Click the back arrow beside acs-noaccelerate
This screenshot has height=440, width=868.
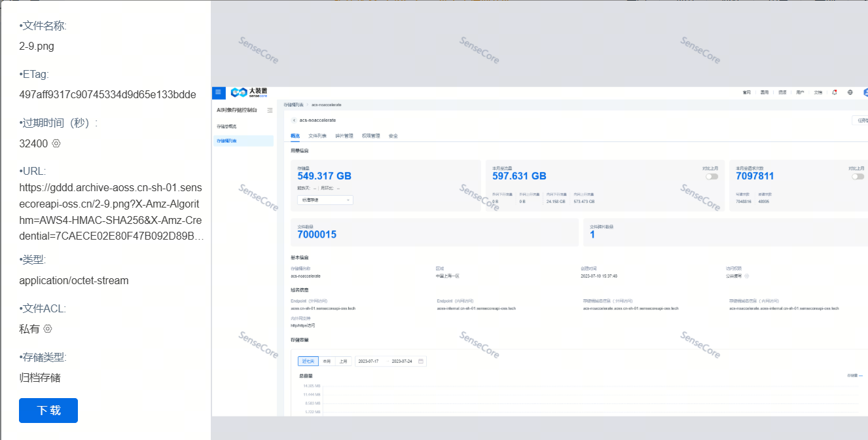[295, 120]
